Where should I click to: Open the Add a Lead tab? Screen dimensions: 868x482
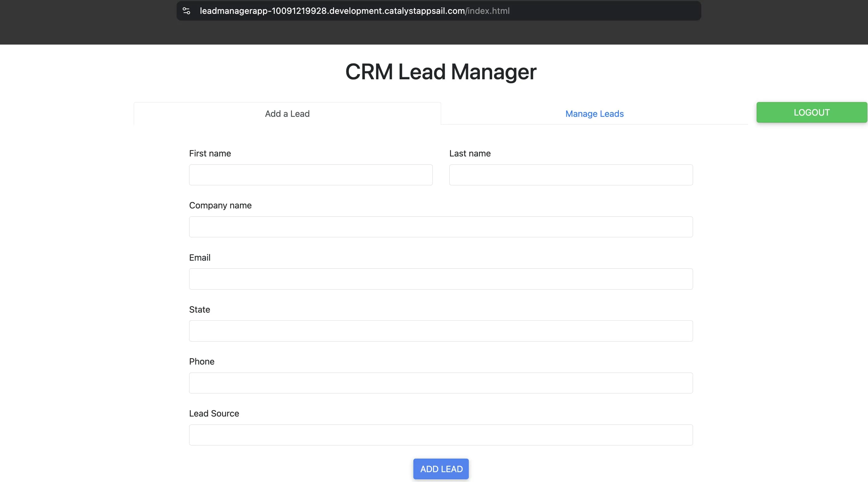(x=287, y=113)
